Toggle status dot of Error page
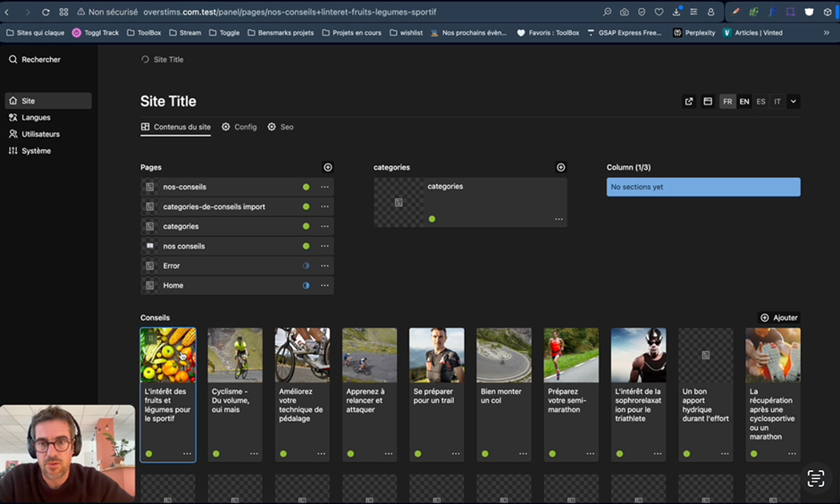This screenshot has height=504, width=840. point(306,266)
